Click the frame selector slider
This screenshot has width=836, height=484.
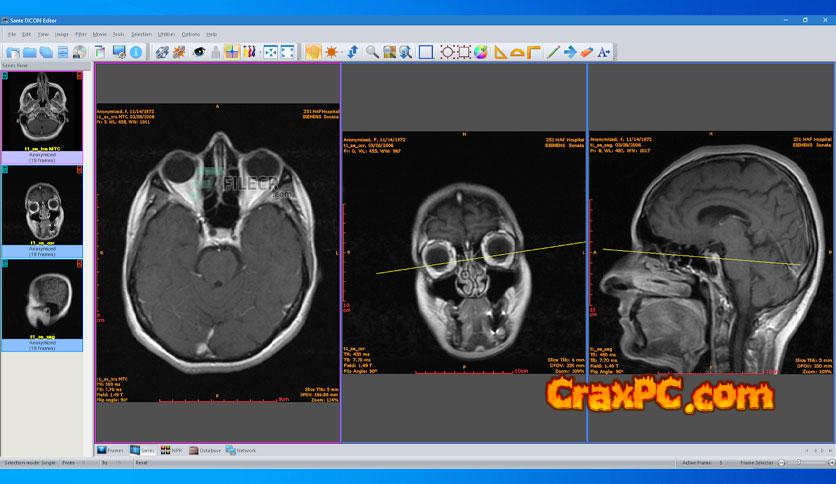point(800,463)
